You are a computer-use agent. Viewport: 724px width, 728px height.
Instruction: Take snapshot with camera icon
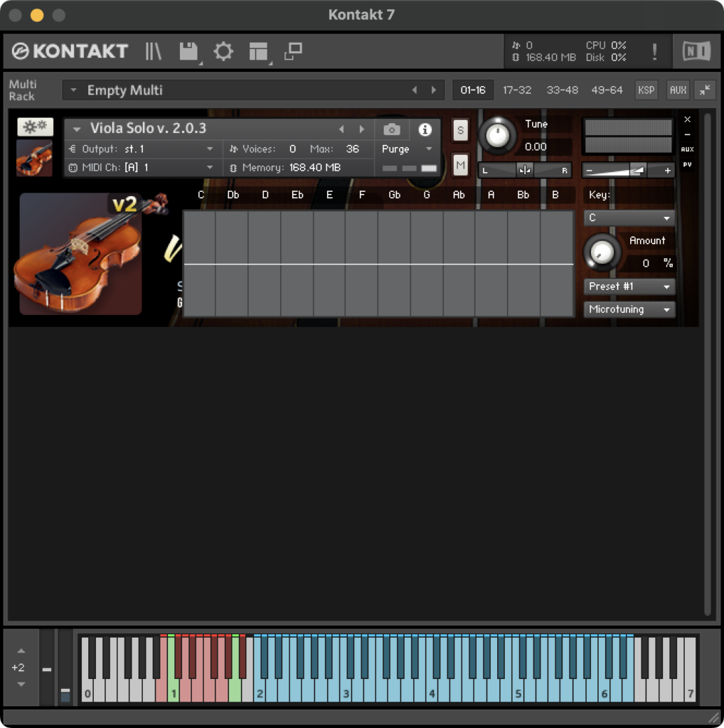click(391, 129)
